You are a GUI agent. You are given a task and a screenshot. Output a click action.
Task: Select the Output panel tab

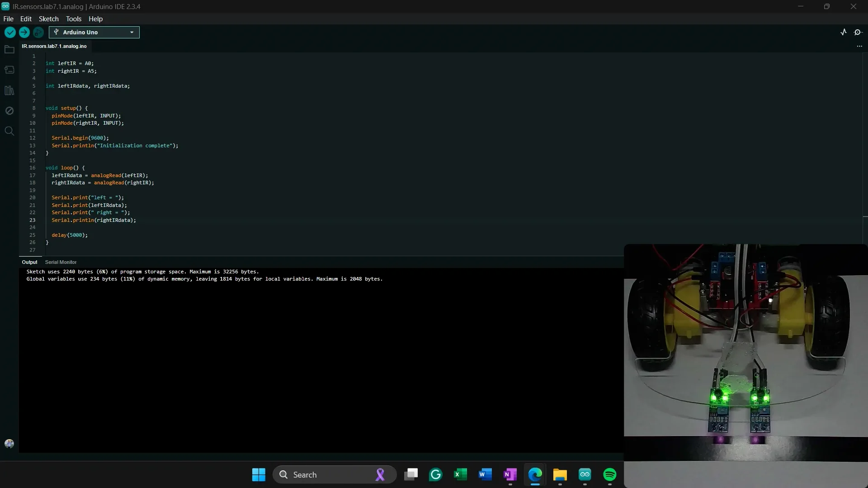click(x=29, y=262)
